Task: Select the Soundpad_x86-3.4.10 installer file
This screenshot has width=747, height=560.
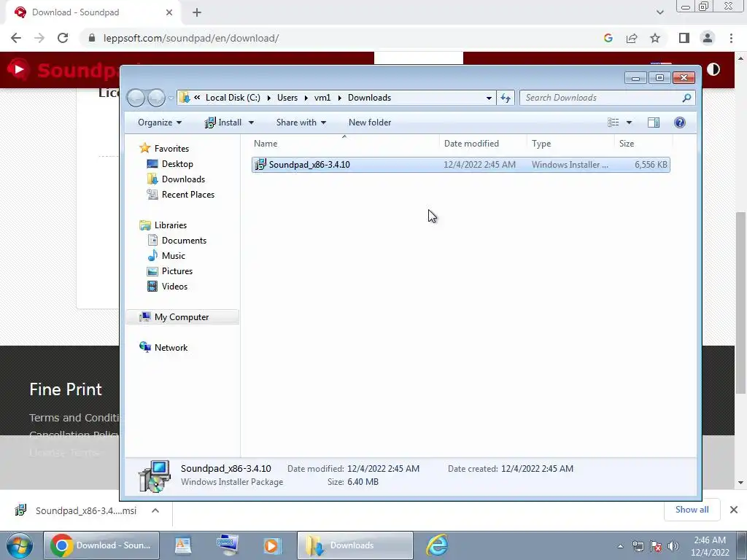Action: [x=461, y=165]
